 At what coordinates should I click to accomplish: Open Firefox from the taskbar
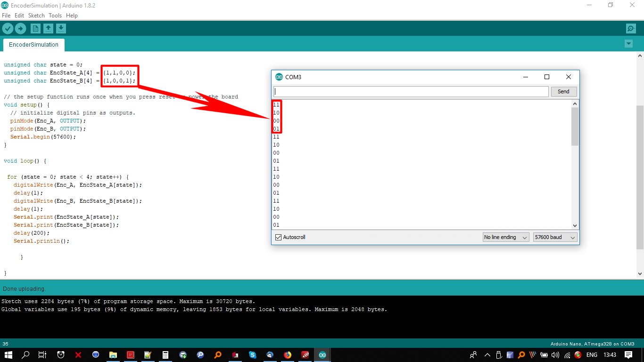point(288,355)
